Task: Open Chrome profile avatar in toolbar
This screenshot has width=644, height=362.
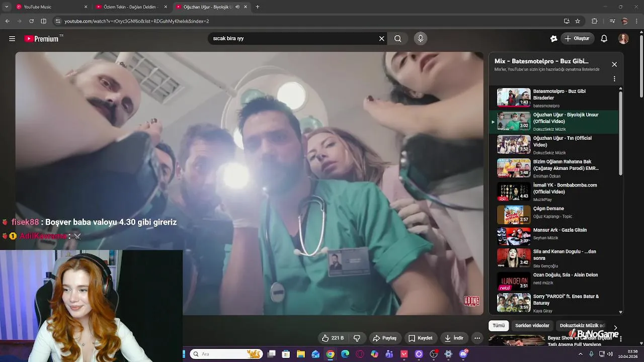Action: [625, 21]
